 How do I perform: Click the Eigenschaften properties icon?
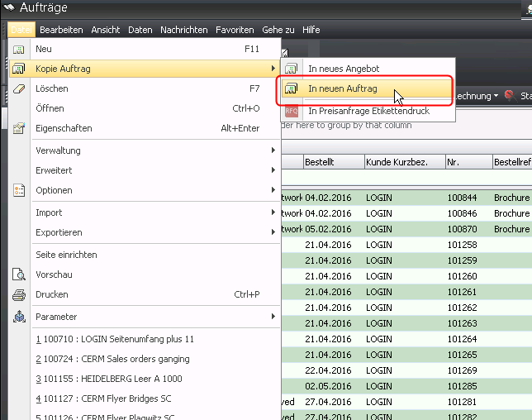(19, 128)
